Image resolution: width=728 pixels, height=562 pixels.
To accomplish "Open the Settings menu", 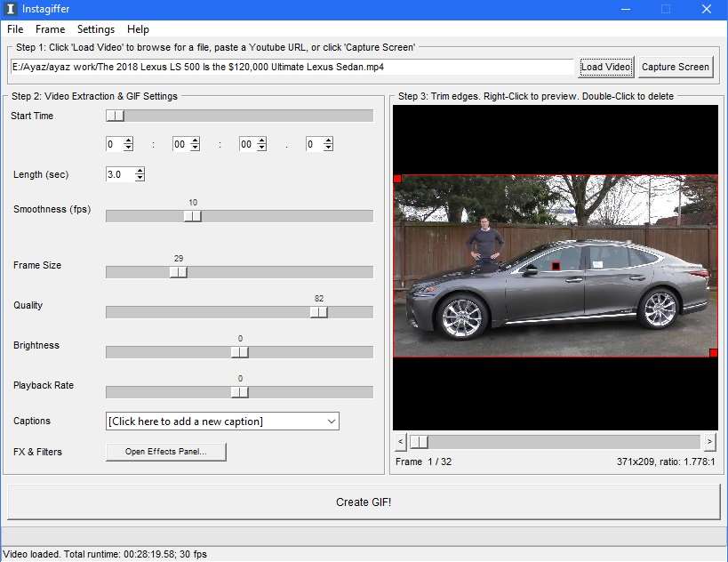I will tap(96, 29).
